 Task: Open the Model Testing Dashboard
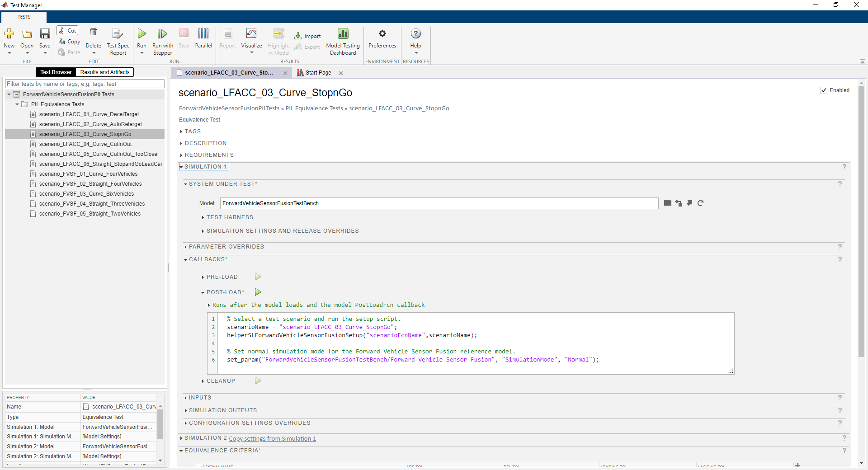(x=343, y=34)
